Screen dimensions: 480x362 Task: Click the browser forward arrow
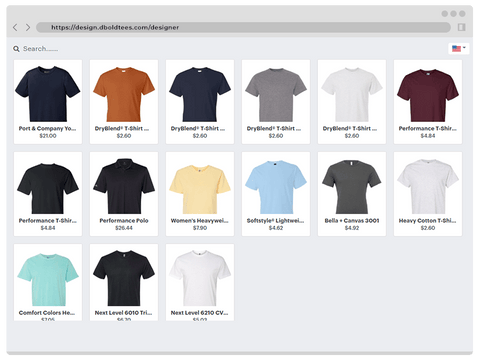click(28, 27)
